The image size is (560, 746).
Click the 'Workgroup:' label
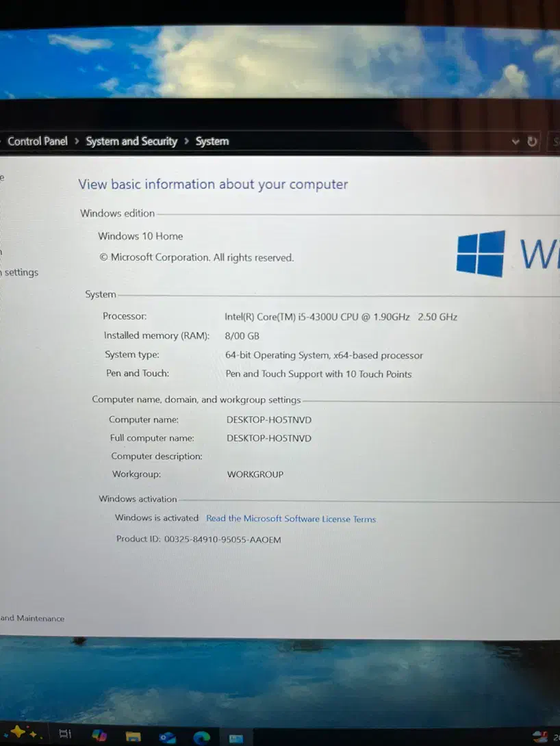pyautogui.click(x=136, y=474)
